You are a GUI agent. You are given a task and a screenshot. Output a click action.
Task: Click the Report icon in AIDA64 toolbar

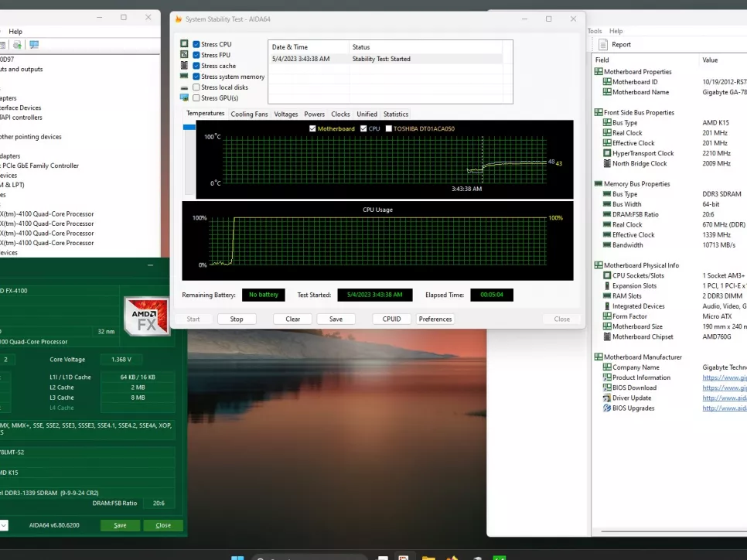[603, 45]
